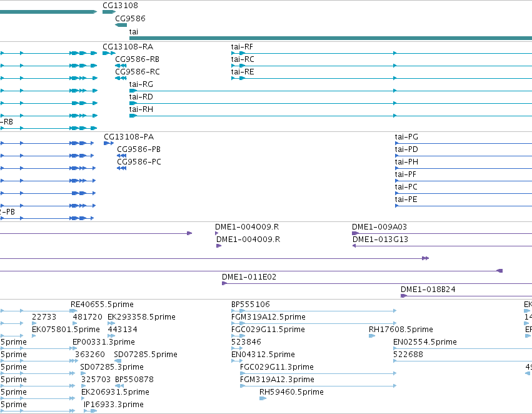This screenshot has height=414, width=532.
Task: Click the CG13108 teal gene arrow glyph
Action: click(x=109, y=12)
